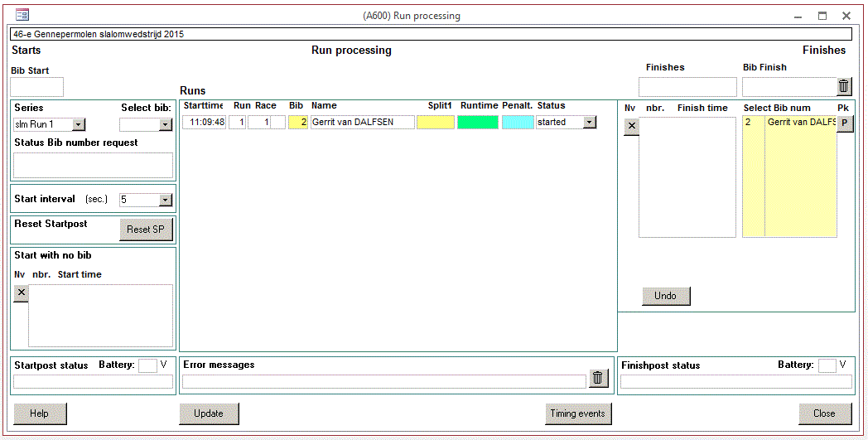This screenshot has width=868, height=440.
Task: Click the Finishpost status text box
Action: [736, 382]
